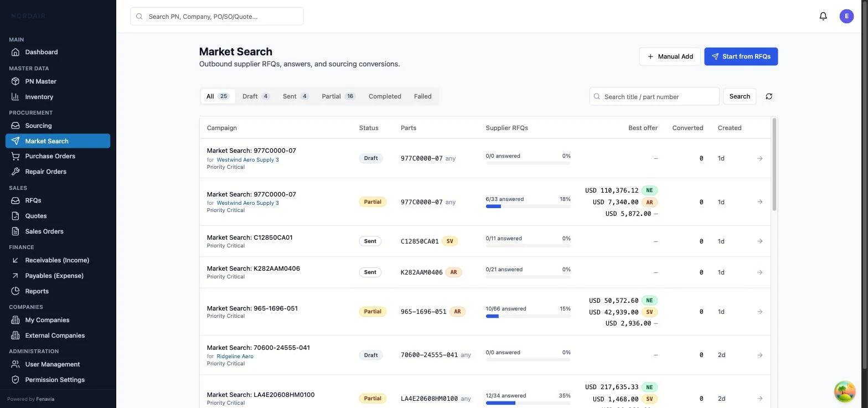
Task: Open row arrow for 977C0000-07 Partial campaign
Action: pyautogui.click(x=759, y=202)
